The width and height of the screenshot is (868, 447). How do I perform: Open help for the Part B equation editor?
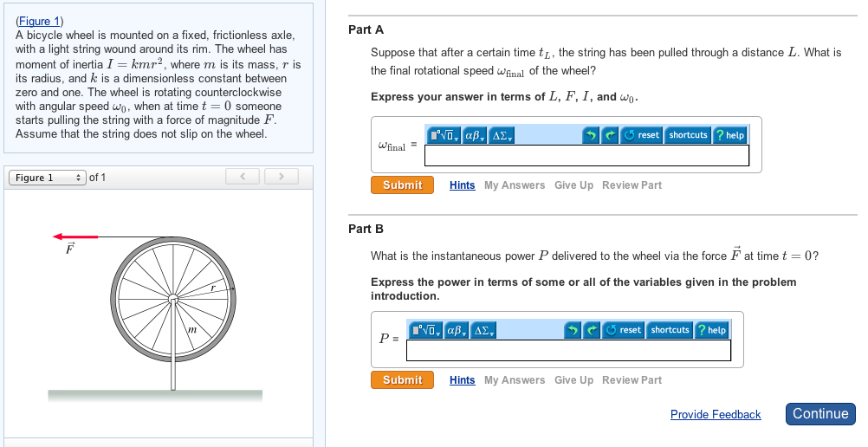pos(711,330)
